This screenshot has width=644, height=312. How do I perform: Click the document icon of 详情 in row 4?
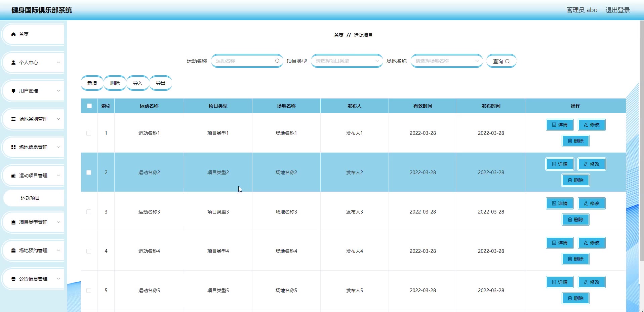tap(554, 243)
